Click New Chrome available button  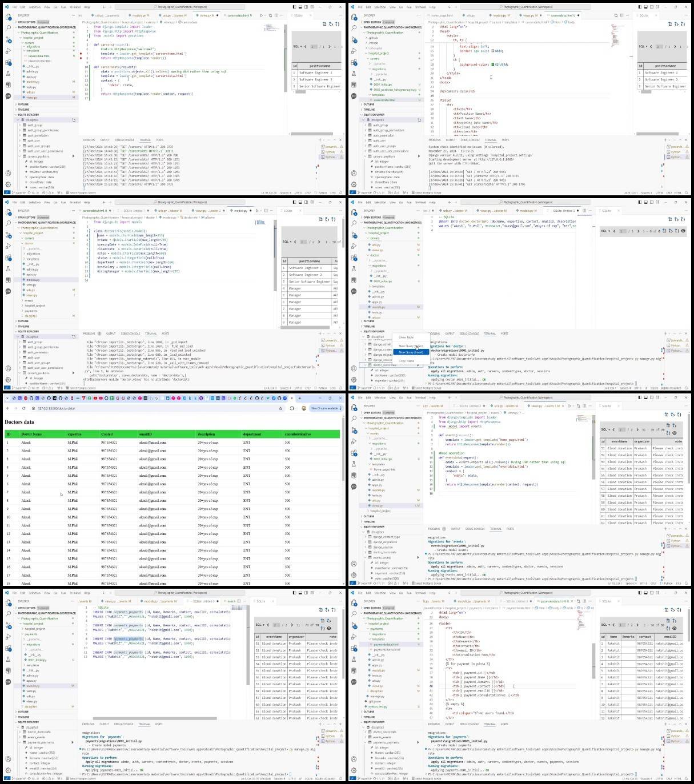pyautogui.click(x=325, y=408)
